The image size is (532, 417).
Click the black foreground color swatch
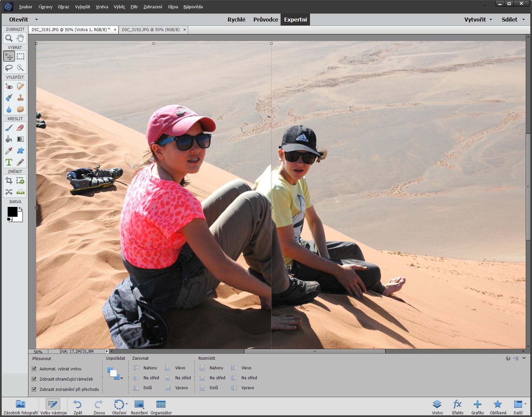pyautogui.click(x=13, y=212)
